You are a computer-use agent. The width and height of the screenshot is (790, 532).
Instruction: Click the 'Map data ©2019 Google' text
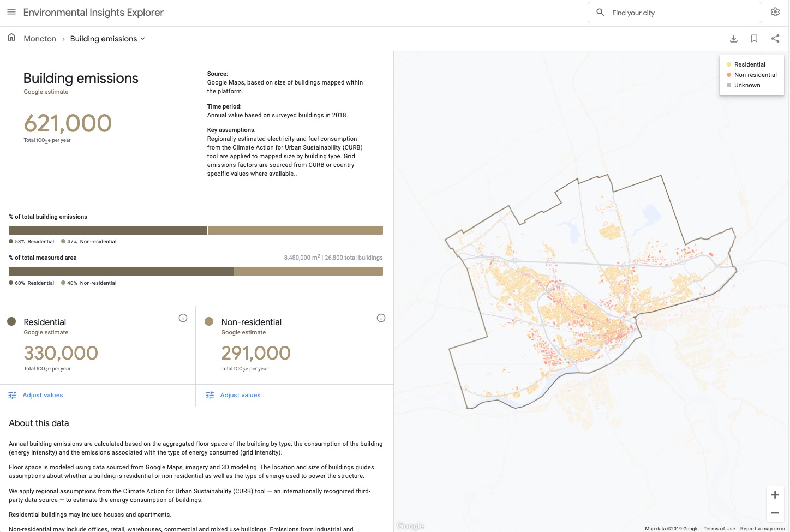672,529
